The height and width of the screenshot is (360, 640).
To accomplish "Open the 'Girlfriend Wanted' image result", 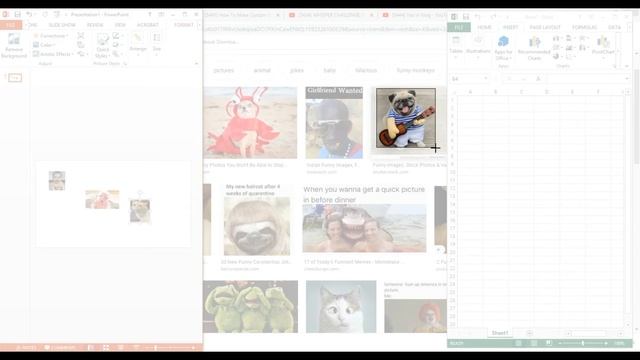I will coord(334,122).
